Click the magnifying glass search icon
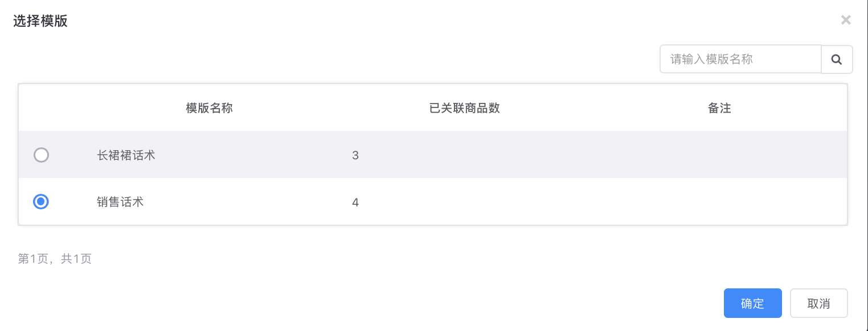The image size is (868, 331). [837, 59]
